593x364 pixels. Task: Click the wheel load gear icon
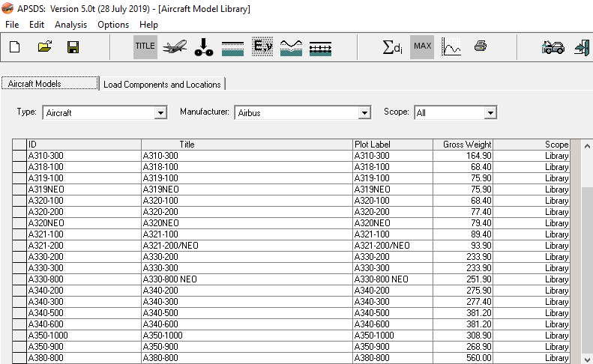204,47
